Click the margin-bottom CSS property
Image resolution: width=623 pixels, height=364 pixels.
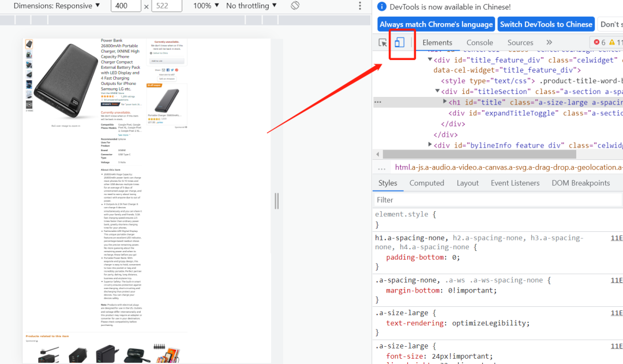(x=413, y=291)
